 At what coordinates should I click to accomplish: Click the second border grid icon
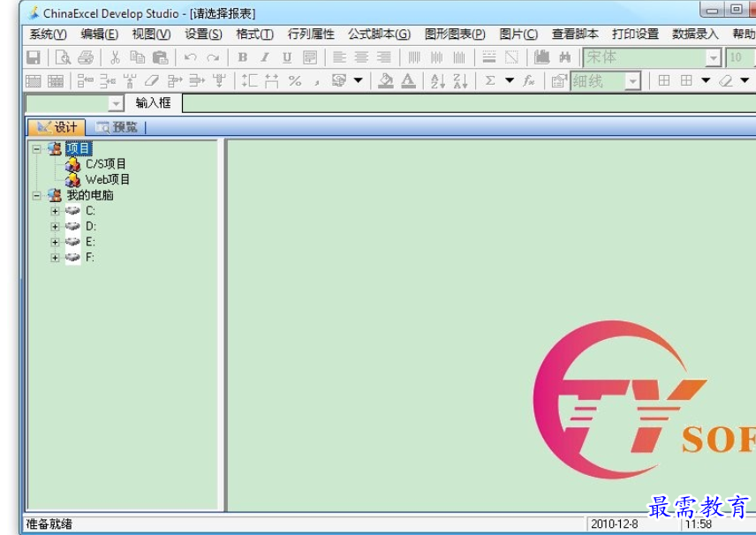pos(686,80)
